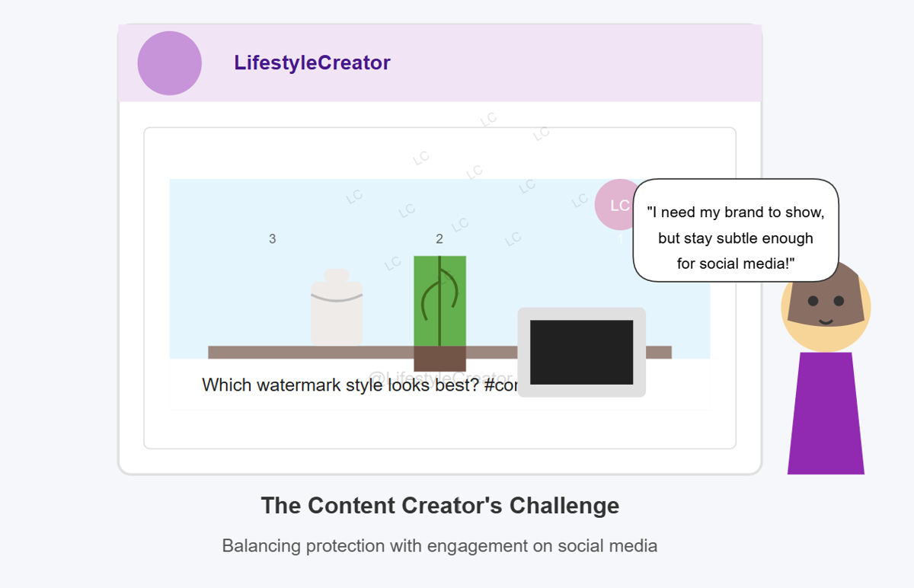Click the "Which watermark style looks best?" caption
The height and width of the screenshot is (588, 914).
[340, 385]
